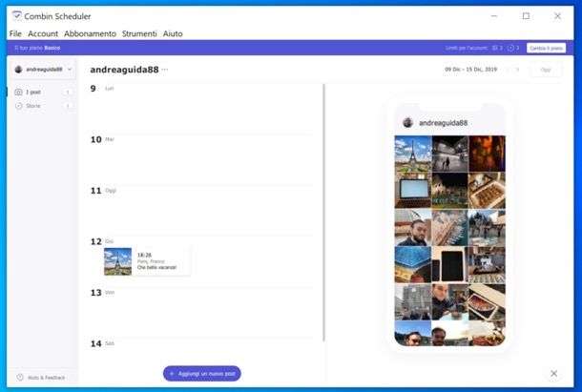Viewport: 582px width, 392px height.
Task: Close the phone preview panel
Action: coord(553,374)
